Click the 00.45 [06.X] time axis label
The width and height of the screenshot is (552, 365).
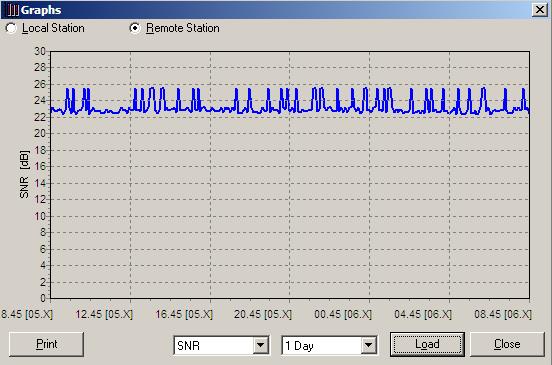[343, 314]
